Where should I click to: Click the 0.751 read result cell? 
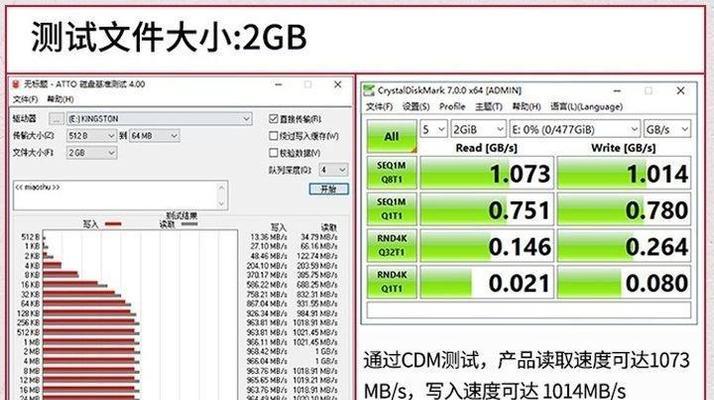coord(487,209)
